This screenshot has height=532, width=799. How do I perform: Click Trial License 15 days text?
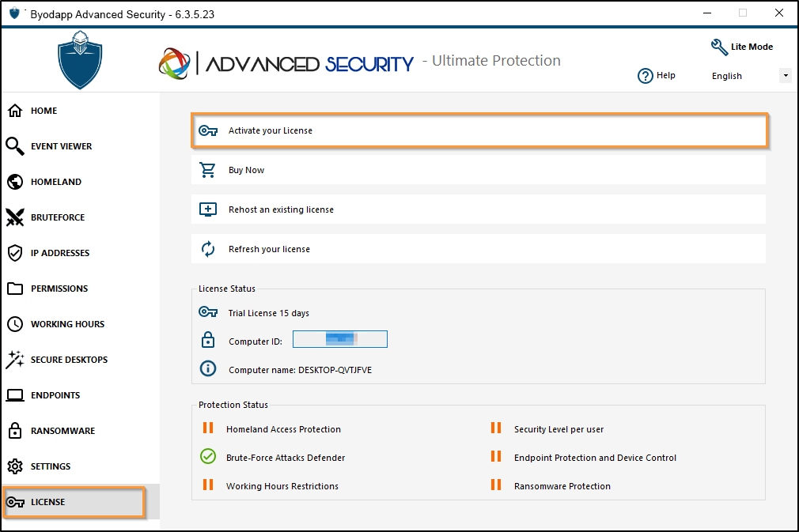tap(268, 313)
